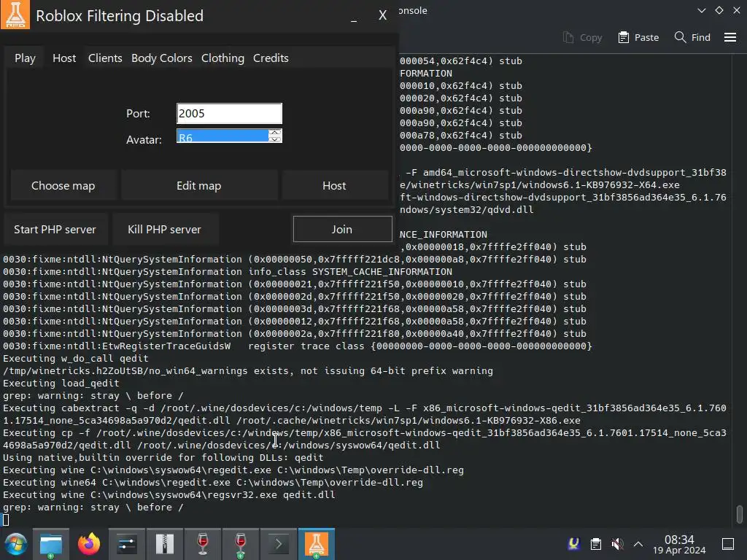Screen dimensions: 747x560
Task: Start the PHP server
Action: click(x=55, y=230)
